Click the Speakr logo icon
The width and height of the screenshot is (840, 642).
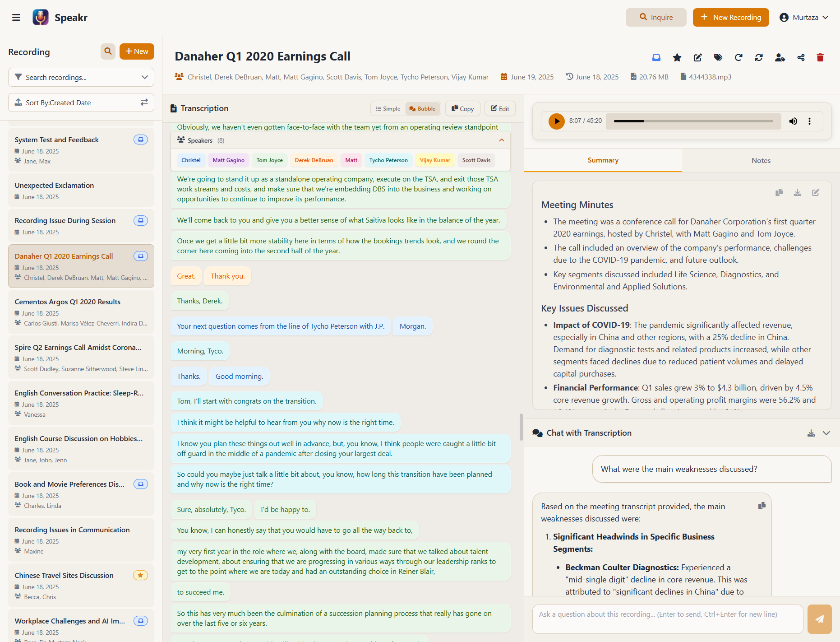(x=41, y=17)
